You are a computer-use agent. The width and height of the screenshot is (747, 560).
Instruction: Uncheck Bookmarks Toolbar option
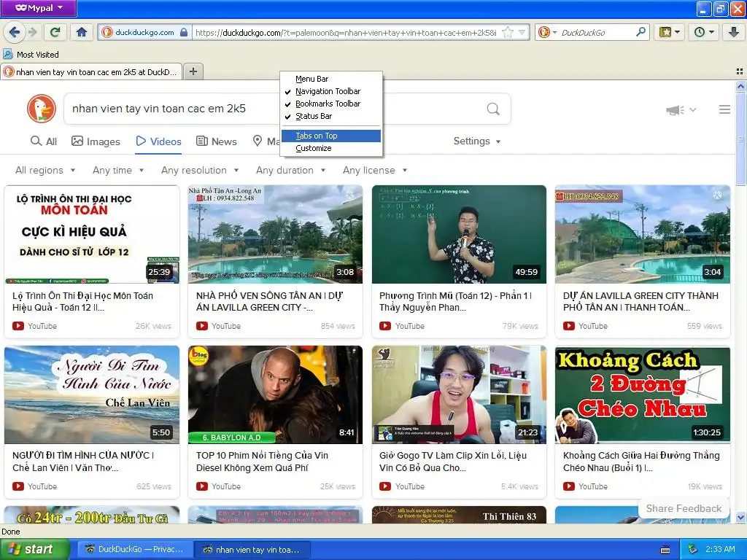click(332, 104)
